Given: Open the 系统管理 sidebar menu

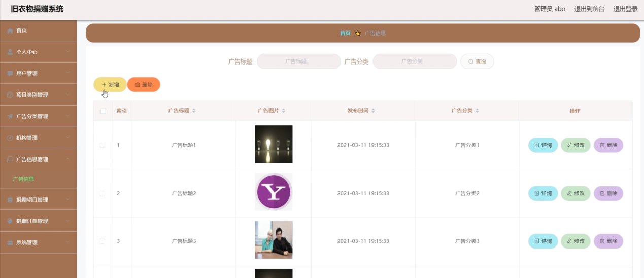Looking at the screenshot, I should (39, 242).
